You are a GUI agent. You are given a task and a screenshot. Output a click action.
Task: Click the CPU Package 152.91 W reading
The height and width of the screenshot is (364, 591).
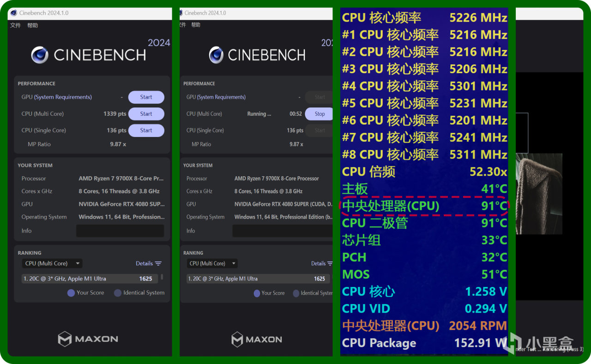424,343
